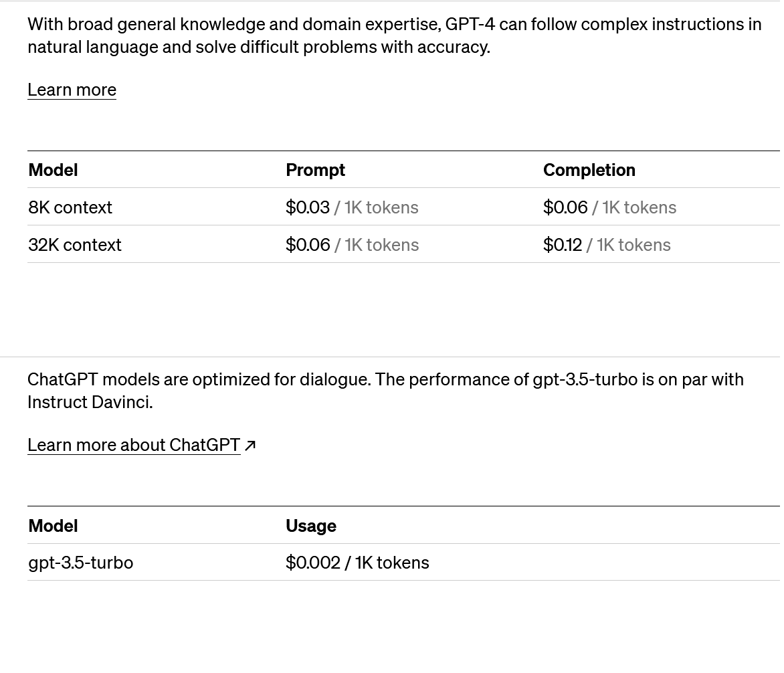The width and height of the screenshot is (784, 673).
Task: Click the GPT-4 description paragraph
Action: coord(395,35)
